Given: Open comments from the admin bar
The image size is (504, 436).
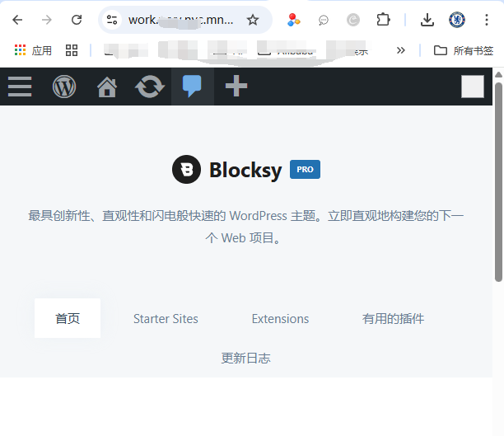Looking at the screenshot, I should point(192,87).
